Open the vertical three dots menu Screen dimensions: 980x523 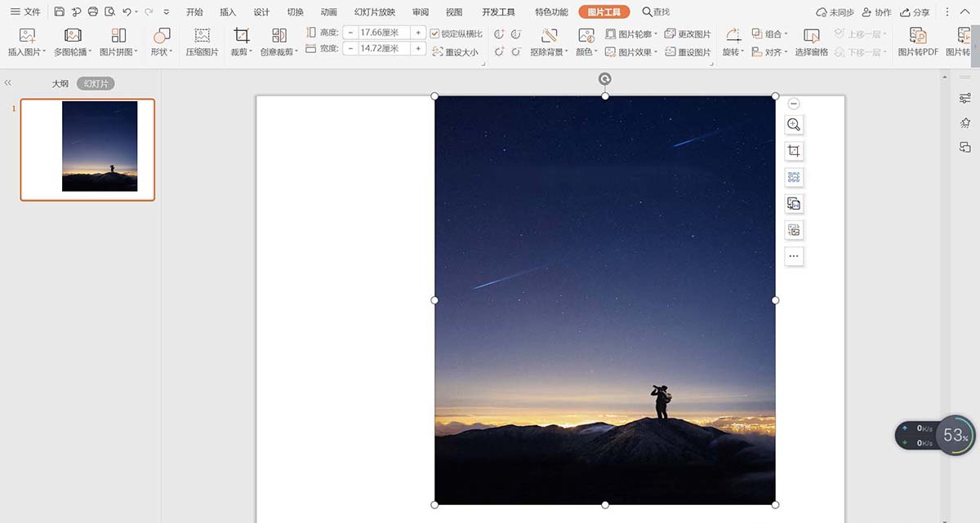946,12
